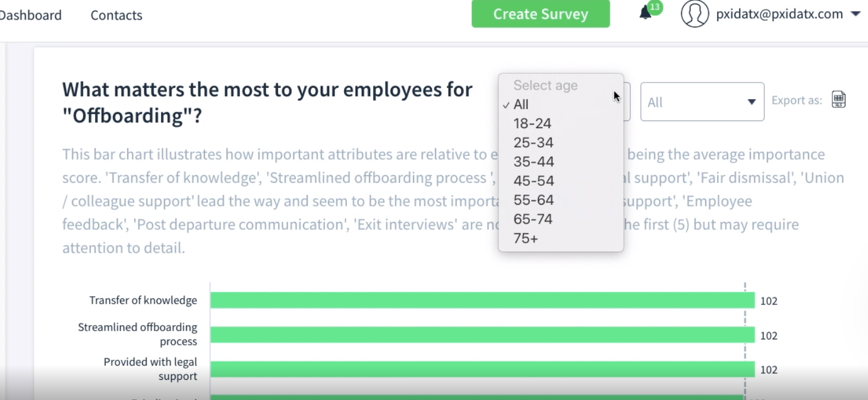The height and width of the screenshot is (400, 868).
Task: Pick the 35-44 age group
Action: click(534, 161)
